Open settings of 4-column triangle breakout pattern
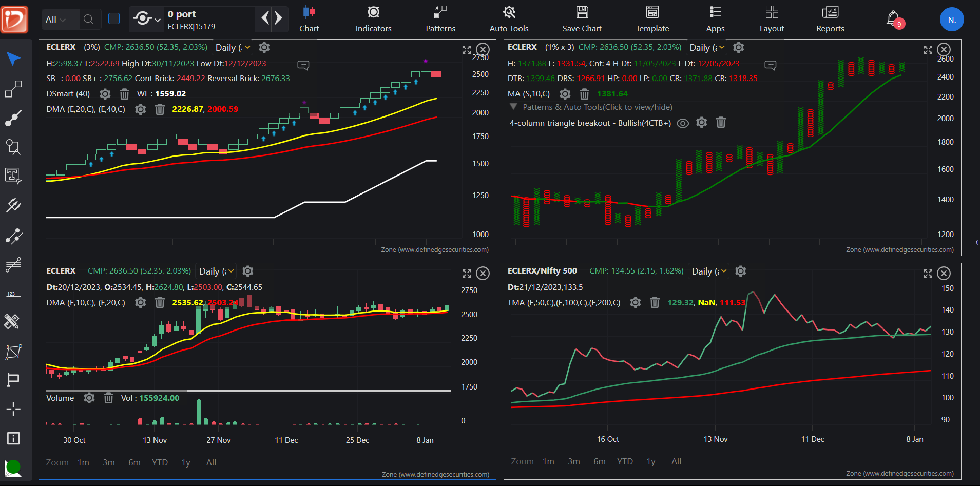 pyautogui.click(x=701, y=123)
